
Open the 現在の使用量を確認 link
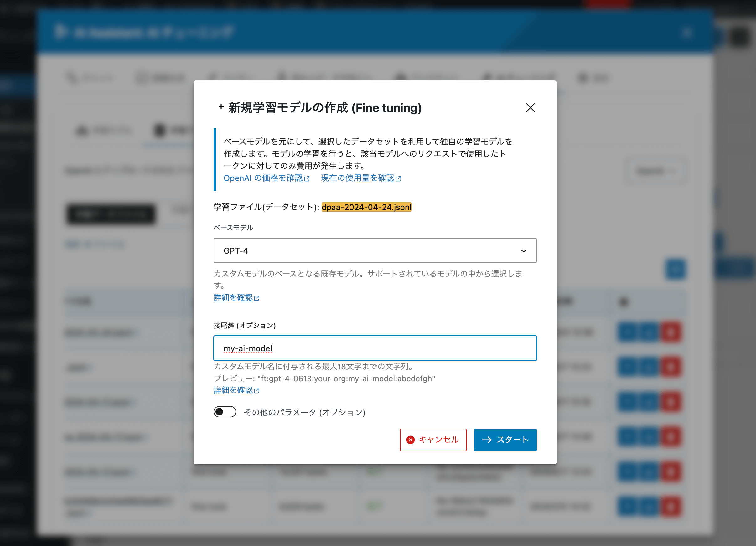point(361,178)
